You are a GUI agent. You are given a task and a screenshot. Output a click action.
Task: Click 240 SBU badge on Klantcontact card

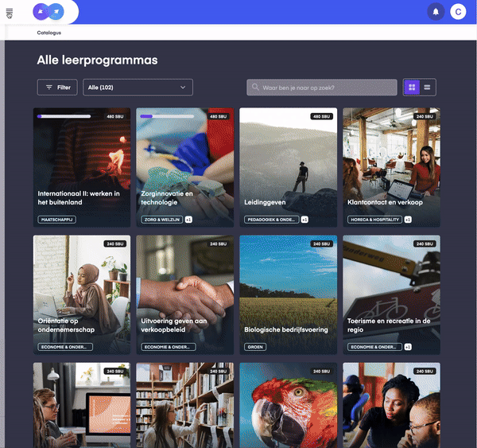coord(425,116)
